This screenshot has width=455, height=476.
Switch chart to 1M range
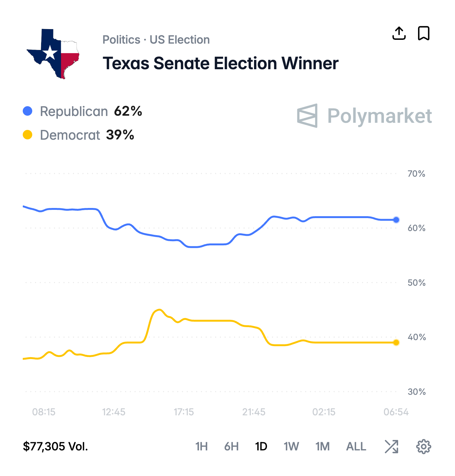322,446
